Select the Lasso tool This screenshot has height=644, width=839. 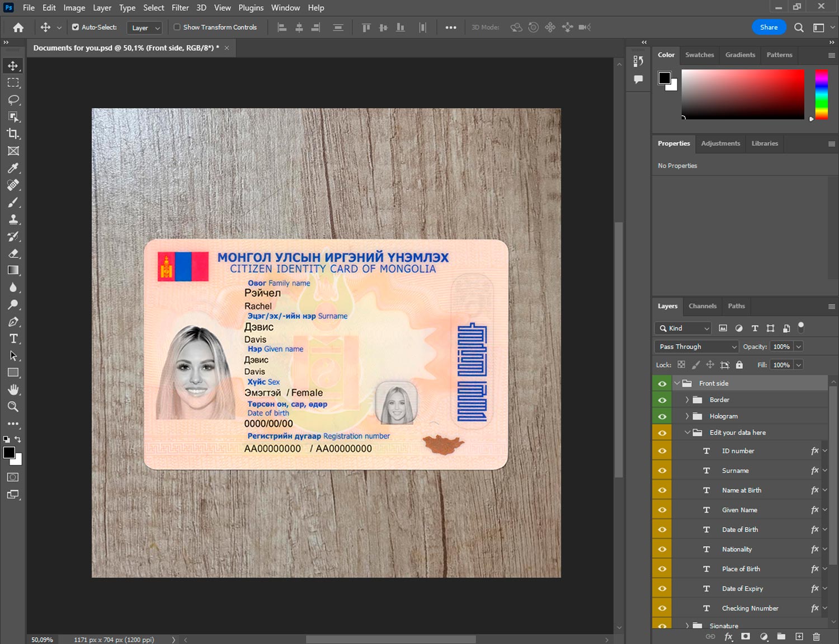tap(13, 100)
